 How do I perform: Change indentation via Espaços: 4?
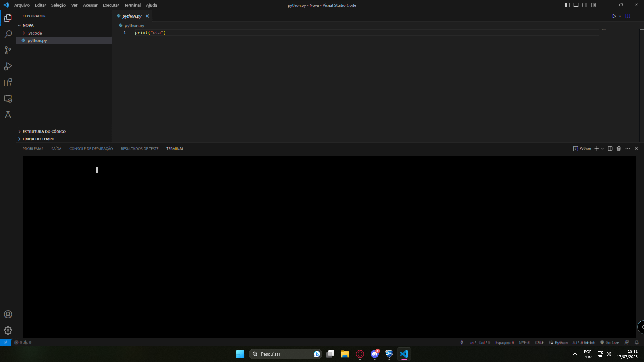click(x=504, y=342)
